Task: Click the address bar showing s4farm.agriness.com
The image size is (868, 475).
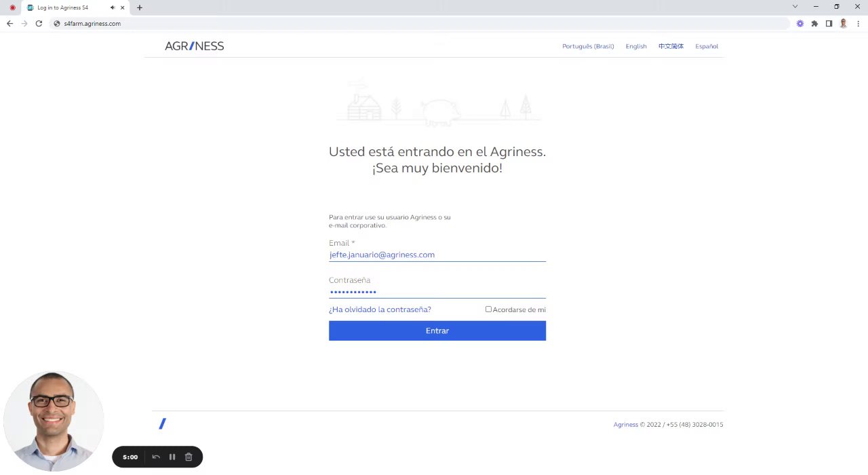Action: pos(420,23)
